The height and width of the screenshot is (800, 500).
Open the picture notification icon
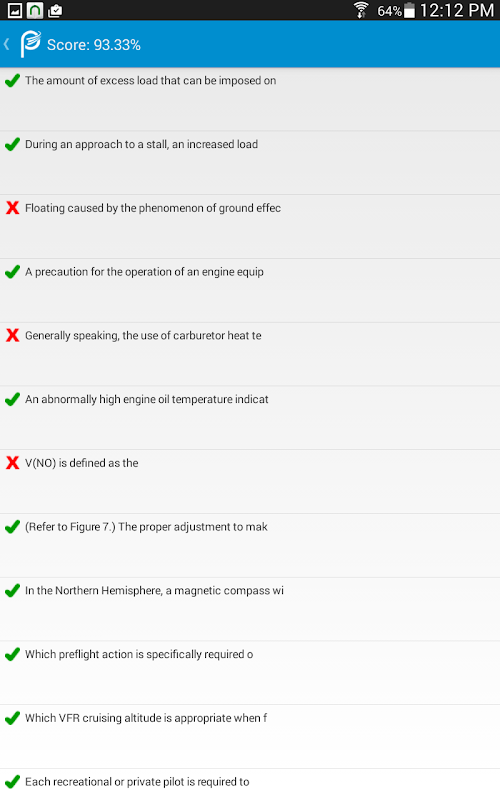pos(15,10)
